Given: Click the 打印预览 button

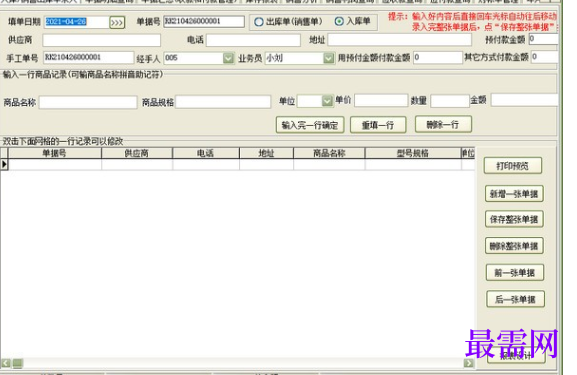Looking at the screenshot, I should (x=513, y=166).
